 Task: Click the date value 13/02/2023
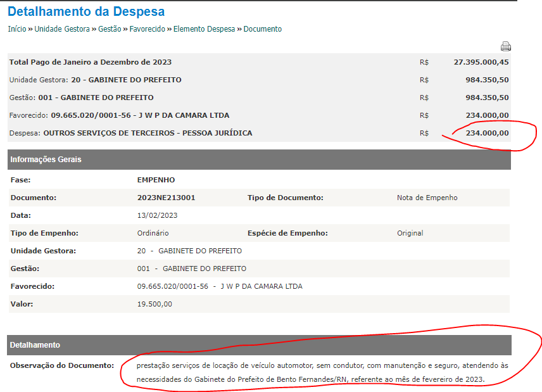(157, 215)
